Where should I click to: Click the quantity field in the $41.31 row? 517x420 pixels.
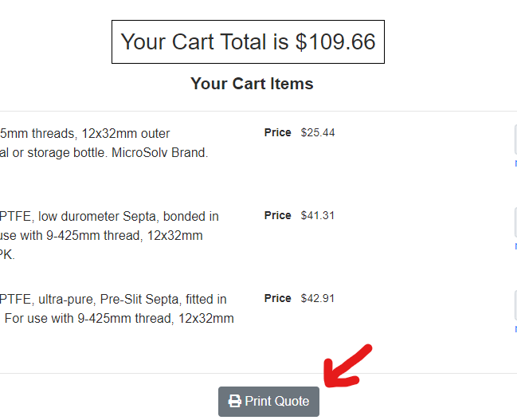515,222
